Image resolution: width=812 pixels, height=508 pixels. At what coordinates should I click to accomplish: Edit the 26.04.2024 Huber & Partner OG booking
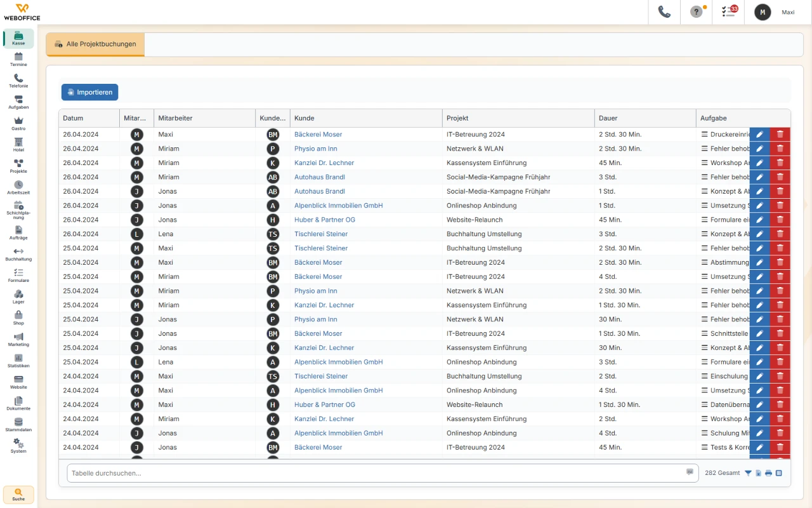pos(759,220)
